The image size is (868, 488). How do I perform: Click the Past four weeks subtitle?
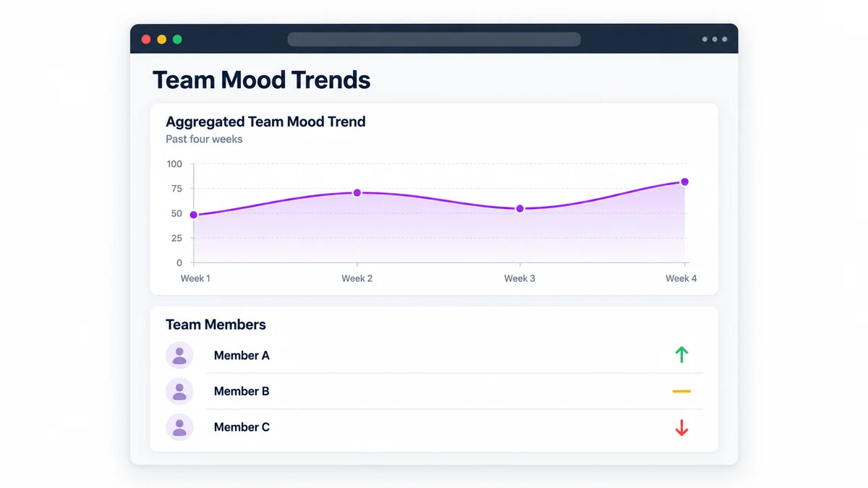[x=204, y=139]
